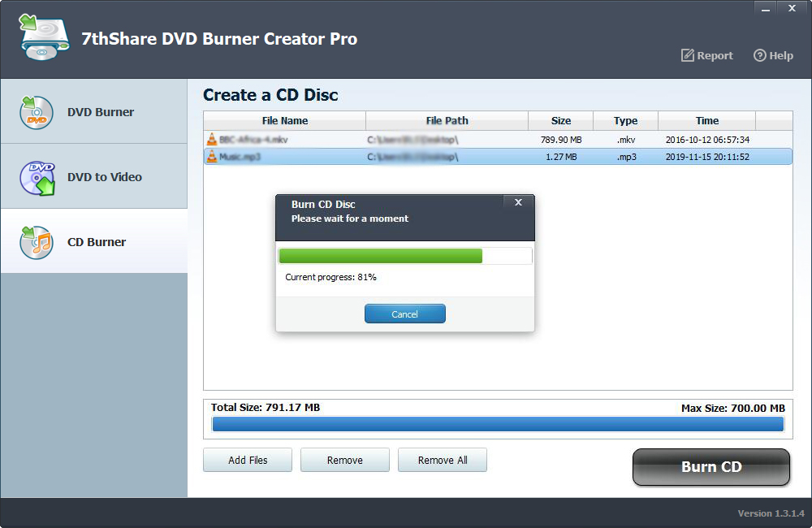Click the Create a CD Disc heading
The height and width of the screenshot is (528, 812).
(270, 95)
